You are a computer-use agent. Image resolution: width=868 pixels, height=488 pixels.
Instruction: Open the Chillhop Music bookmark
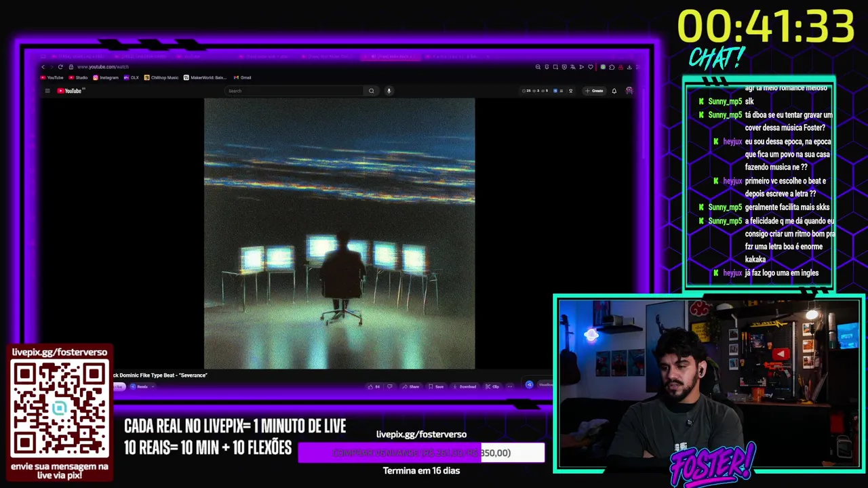pos(161,77)
